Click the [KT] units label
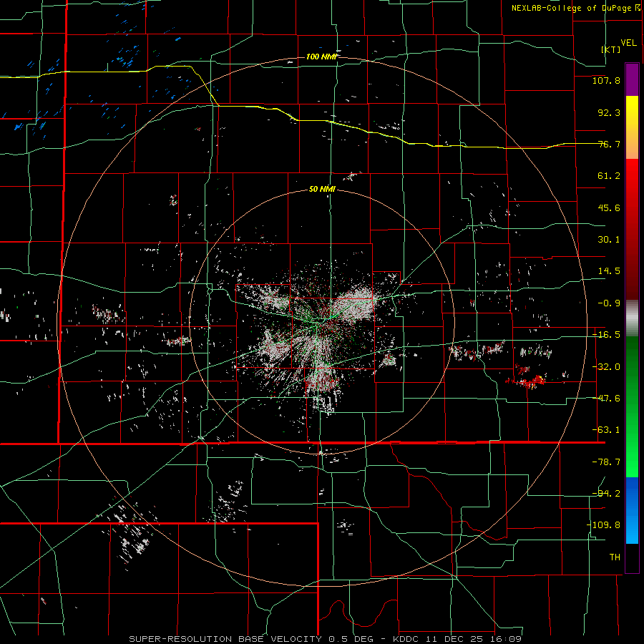Image resolution: width=644 pixels, height=644 pixels. [x=611, y=49]
